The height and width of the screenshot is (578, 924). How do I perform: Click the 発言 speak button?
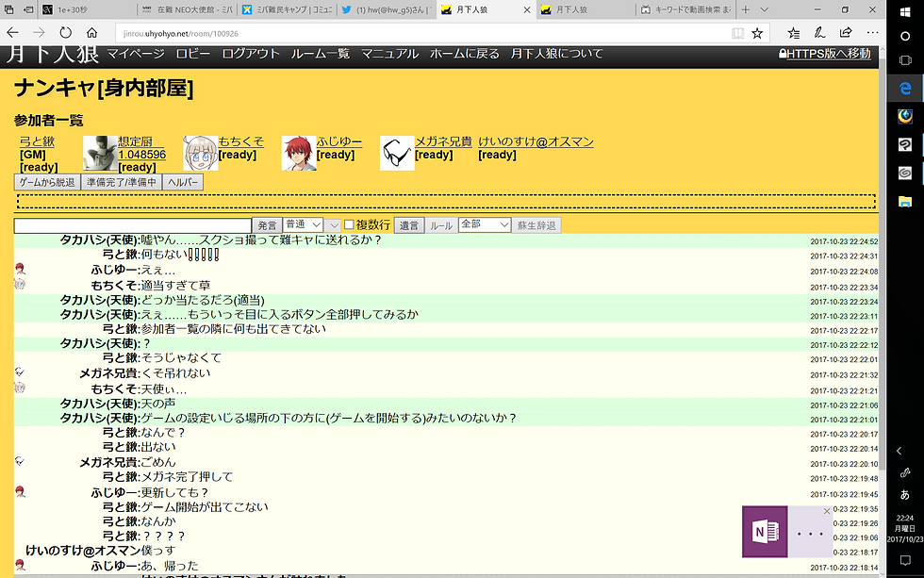tap(267, 225)
